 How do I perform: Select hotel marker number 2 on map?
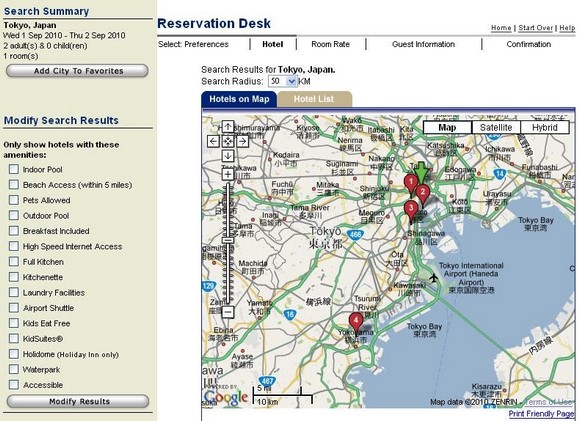click(x=422, y=194)
